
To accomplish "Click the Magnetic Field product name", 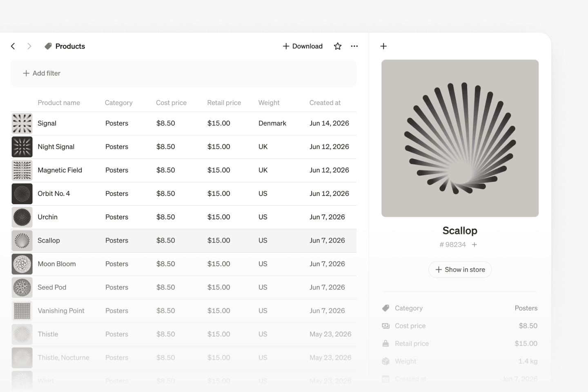I will click(x=60, y=170).
